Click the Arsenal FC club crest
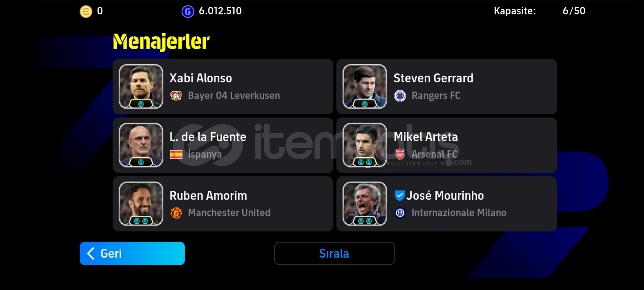 coord(400,154)
